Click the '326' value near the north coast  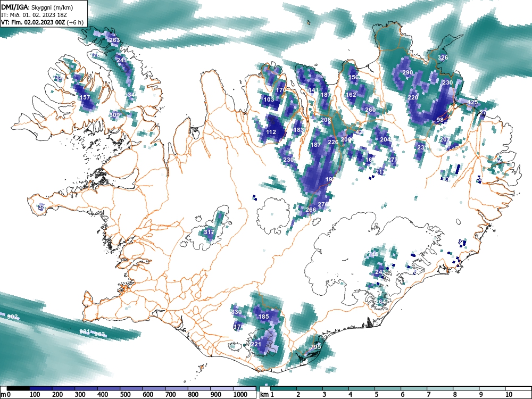pos(443,57)
